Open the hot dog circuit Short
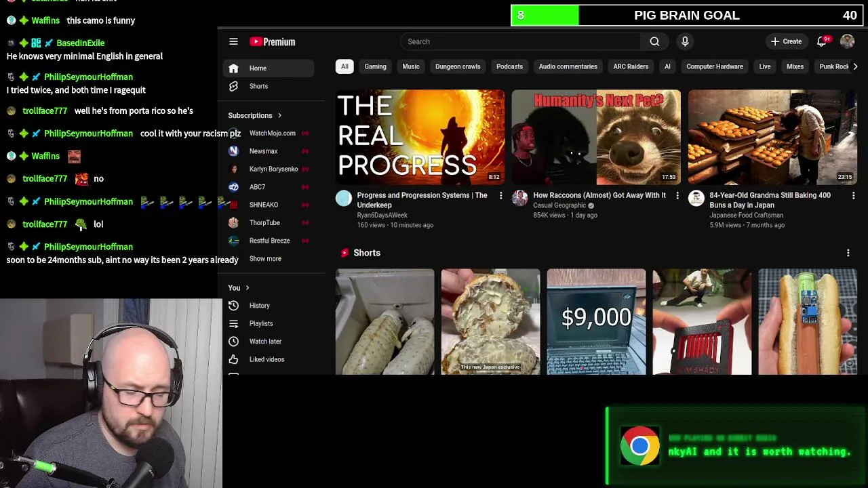Screen dimensions: 868x488 [808, 322]
